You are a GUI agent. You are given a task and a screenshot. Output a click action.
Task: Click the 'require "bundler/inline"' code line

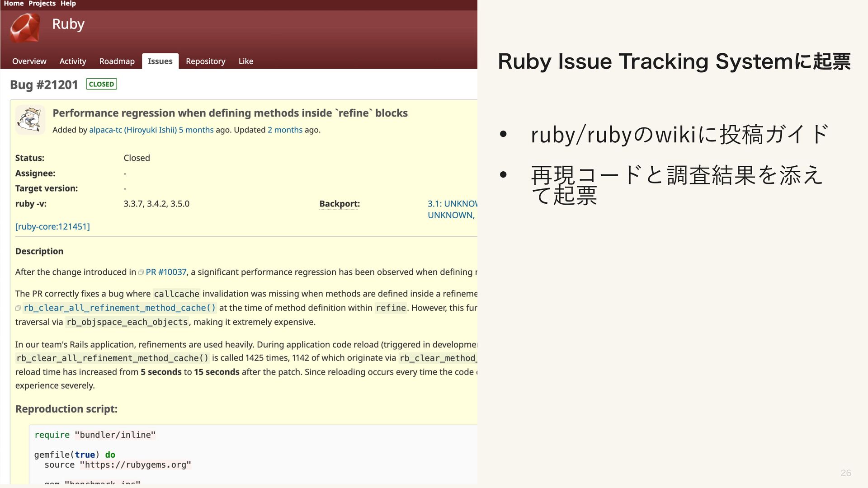coord(95,435)
